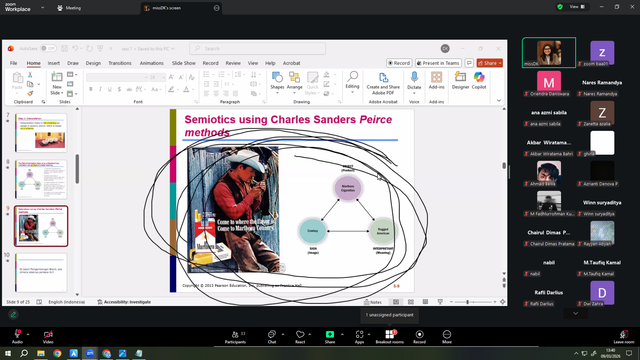Open Breakout rooms in Zoom toolbar
The height and width of the screenshot is (360, 640).
(390, 337)
